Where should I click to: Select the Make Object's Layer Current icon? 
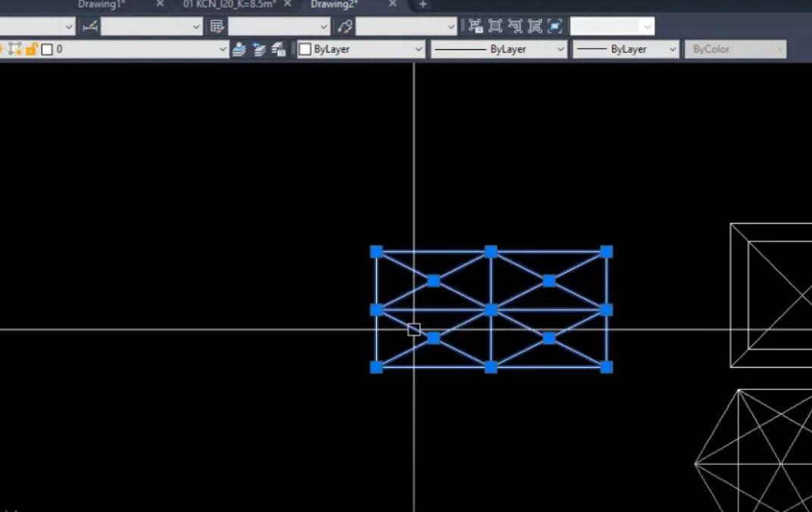click(x=239, y=49)
